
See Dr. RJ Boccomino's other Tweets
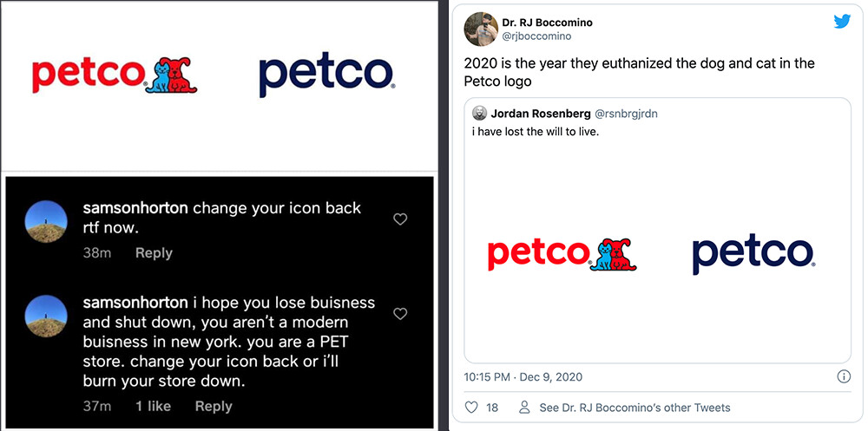(635, 408)
